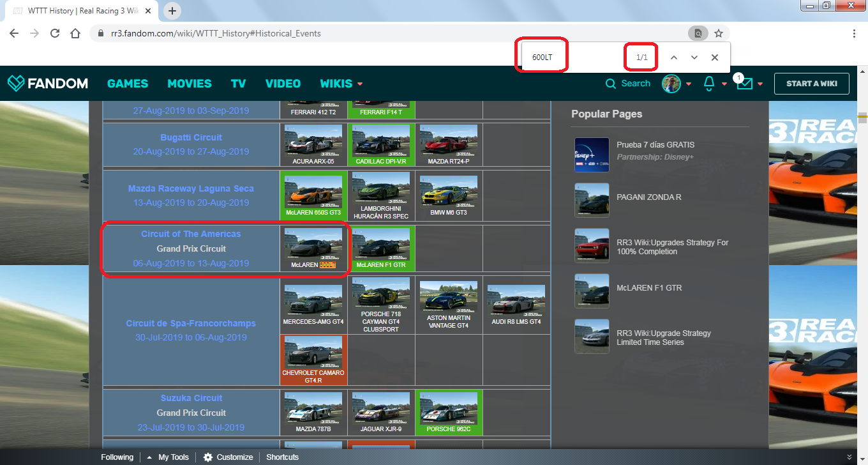Screen dimensions: 868x465
Task: Open the Cadillac DPi-V.R thumbnail
Action: (381, 141)
